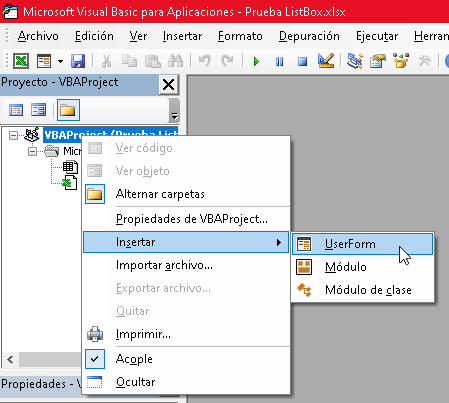Close the Proyecto - VBAProject panel
This screenshot has width=449, height=403.
(x=169, y=85)
